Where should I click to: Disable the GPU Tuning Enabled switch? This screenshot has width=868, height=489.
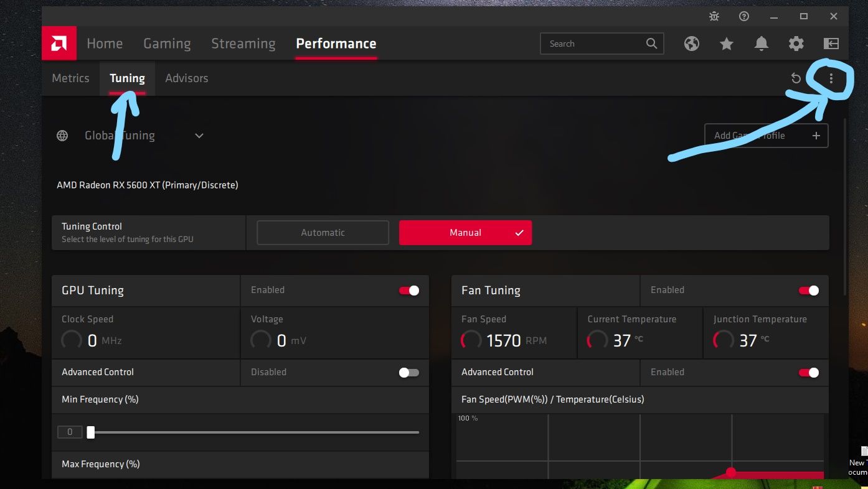pyautogui.click(x=409, y=291)
